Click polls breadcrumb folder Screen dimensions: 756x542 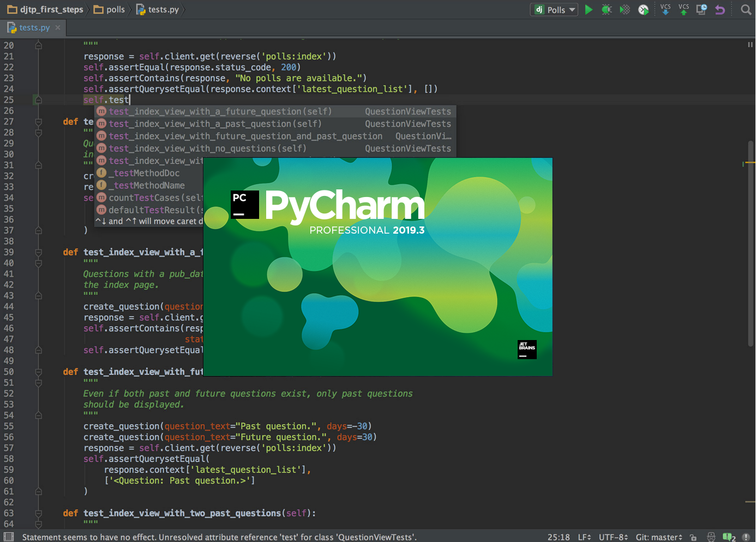tap(110, 9)
